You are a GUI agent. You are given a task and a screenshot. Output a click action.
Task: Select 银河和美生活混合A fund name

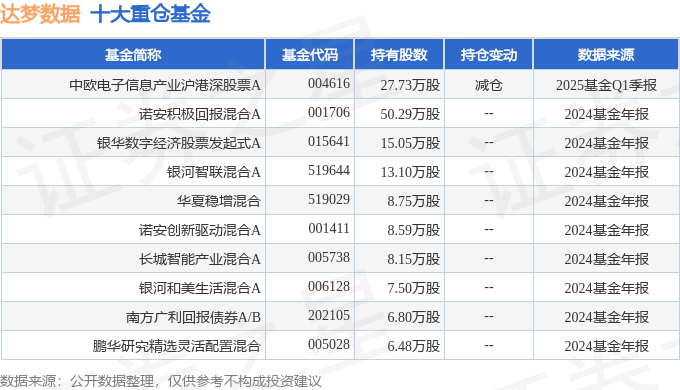199,288
